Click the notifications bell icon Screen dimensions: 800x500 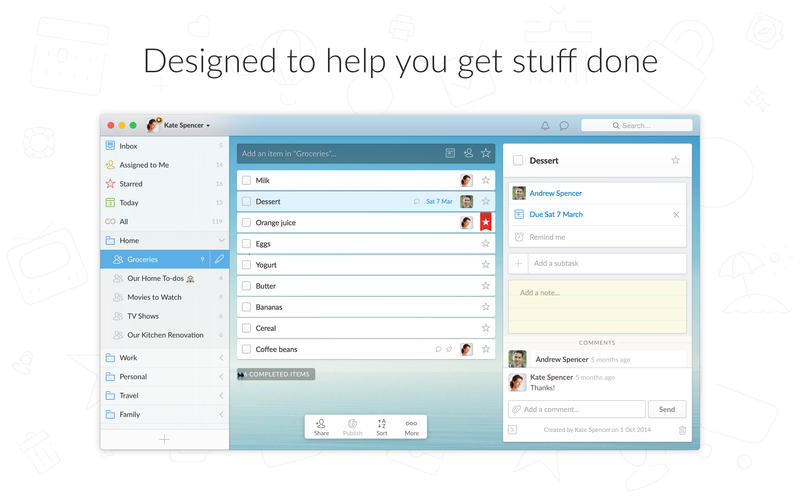545,126
